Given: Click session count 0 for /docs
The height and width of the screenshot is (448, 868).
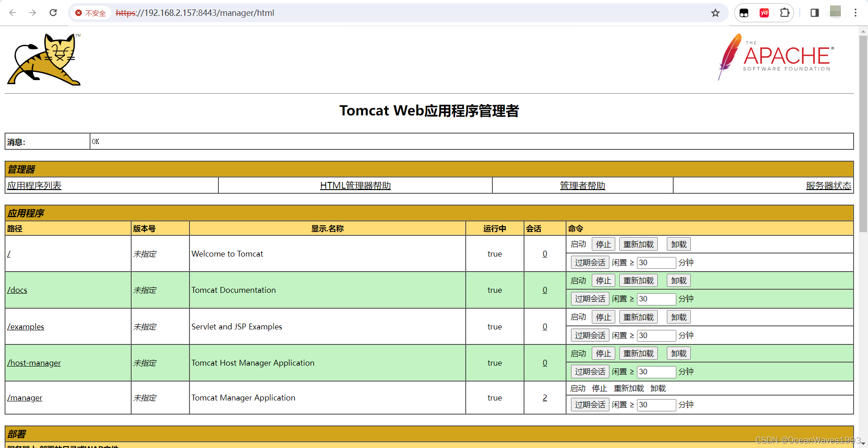Looking at the screenshot, I should point(545,290).
